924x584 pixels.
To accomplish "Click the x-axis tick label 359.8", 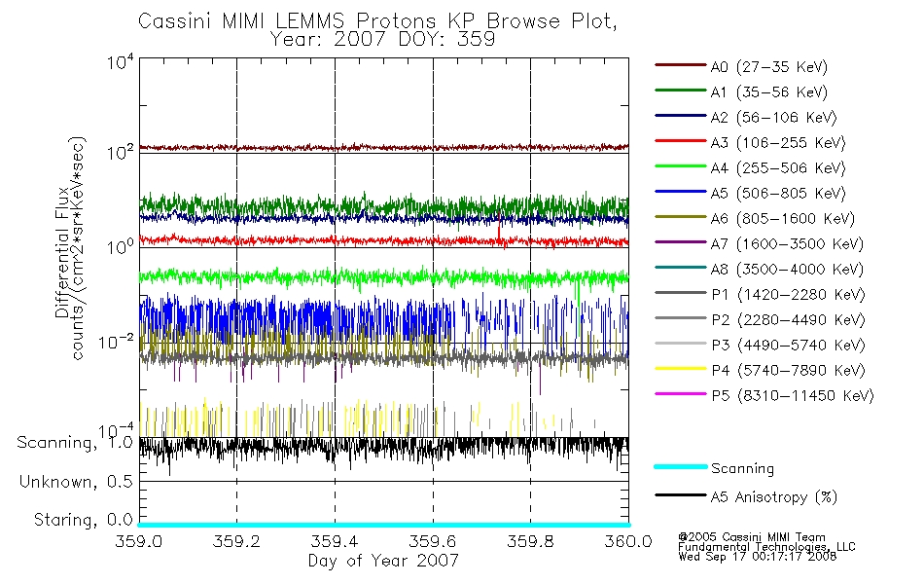I will [x=530, y=541].
